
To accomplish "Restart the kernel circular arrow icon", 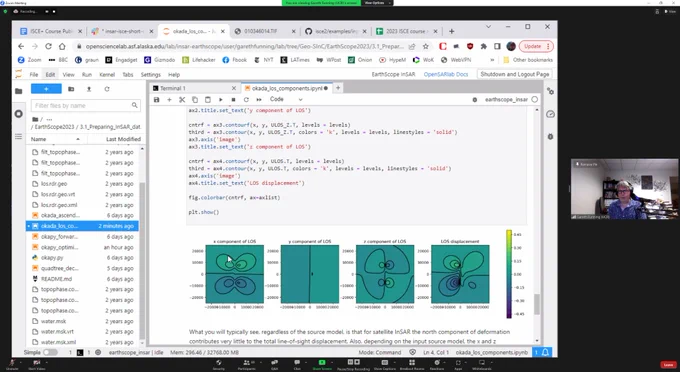I will click(x=246, y=100).
